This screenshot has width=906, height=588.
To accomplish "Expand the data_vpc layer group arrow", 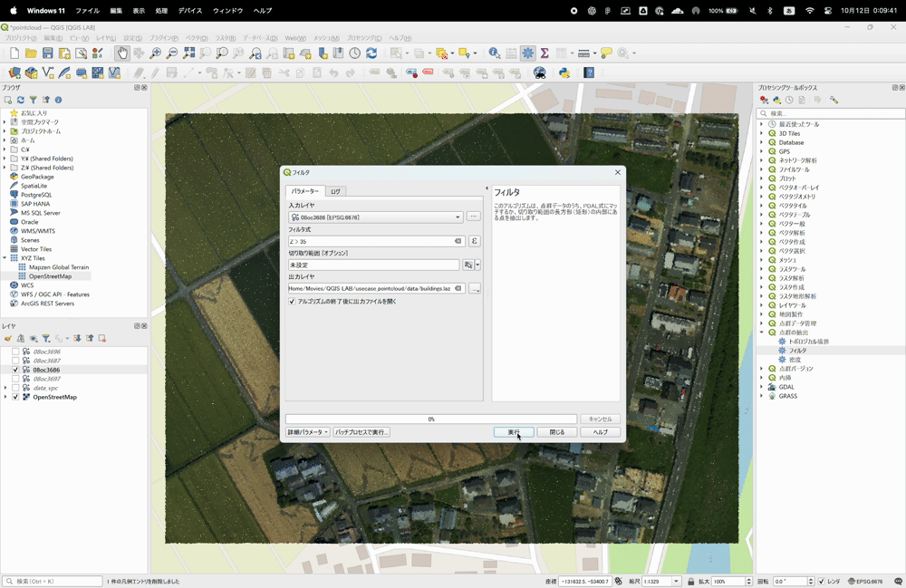I will click(x=5, y=388).
